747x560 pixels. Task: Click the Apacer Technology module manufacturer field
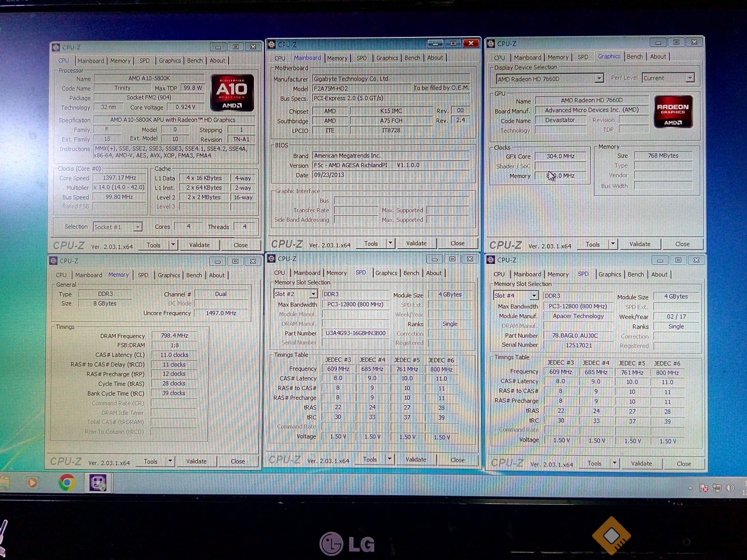point(578,316)
